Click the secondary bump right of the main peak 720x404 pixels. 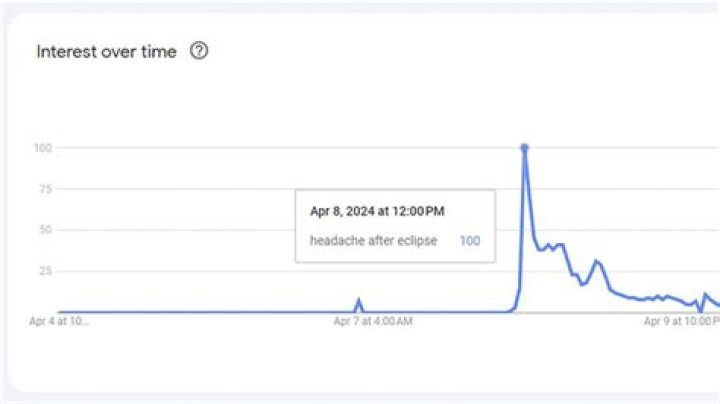pyautogui.click(x=597, y=262)
